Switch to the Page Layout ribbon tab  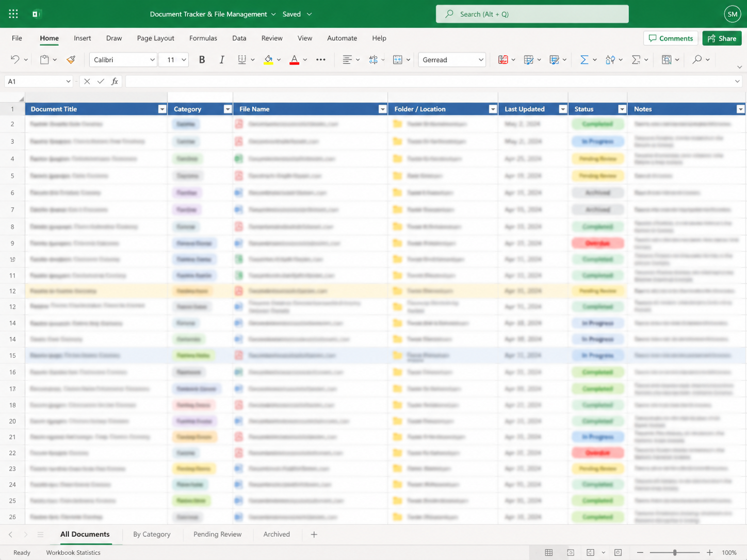[x=156, y=38]
